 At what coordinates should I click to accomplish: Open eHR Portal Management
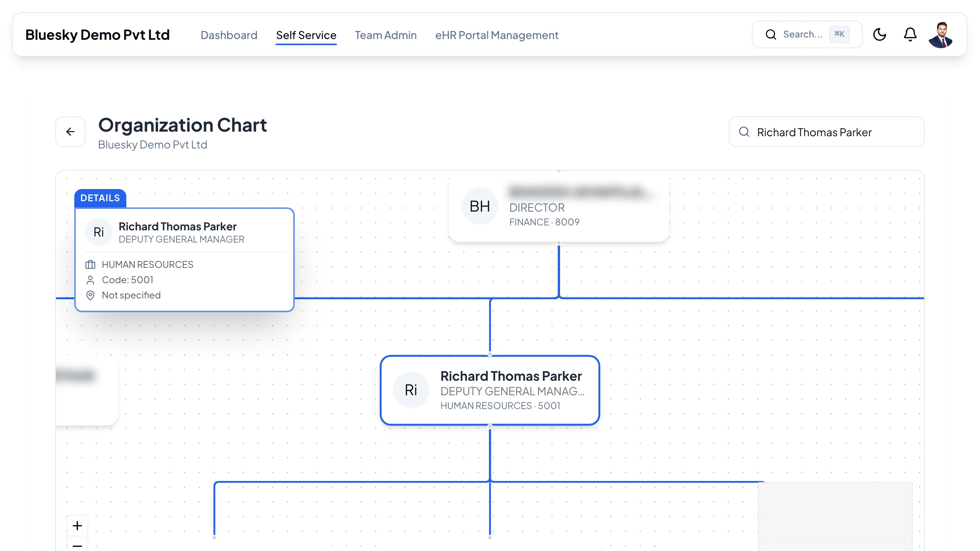[x=497, y=35]
